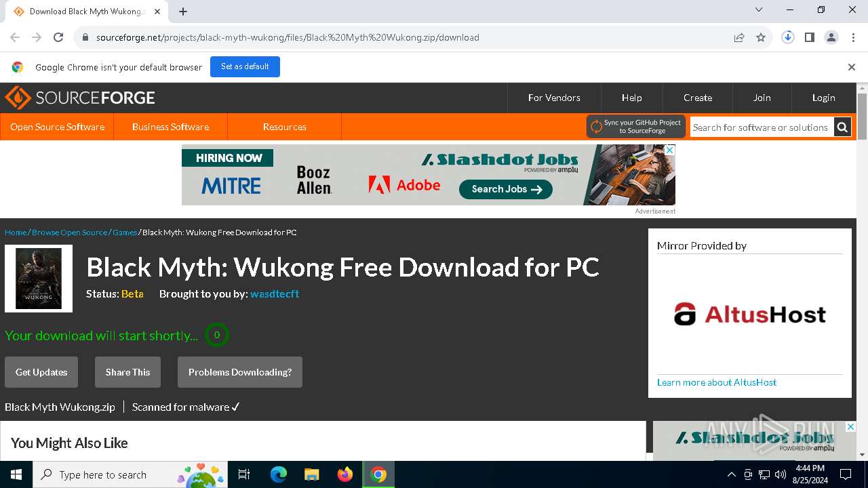Click the search software input field
868x488 pixels.
tap(762, 127)
